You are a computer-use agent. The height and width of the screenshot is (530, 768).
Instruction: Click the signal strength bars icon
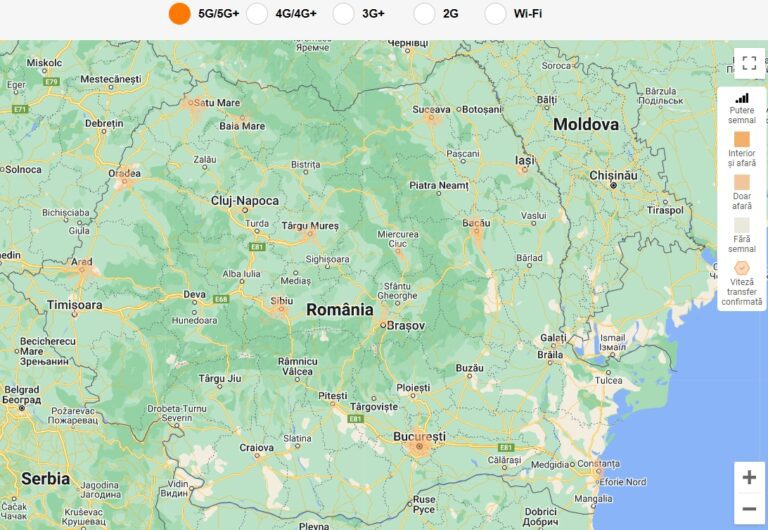tap(742, 98)
